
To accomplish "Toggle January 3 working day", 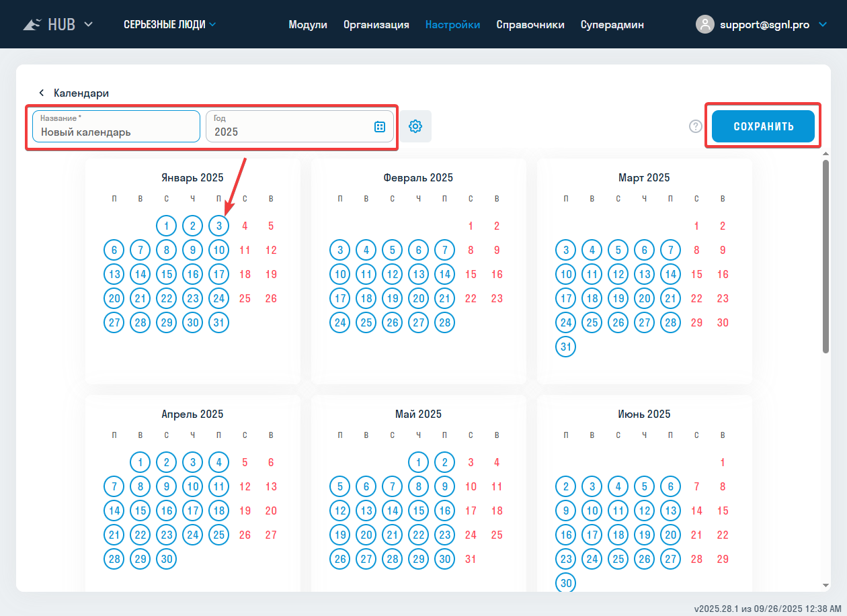I will pos(219,226).
